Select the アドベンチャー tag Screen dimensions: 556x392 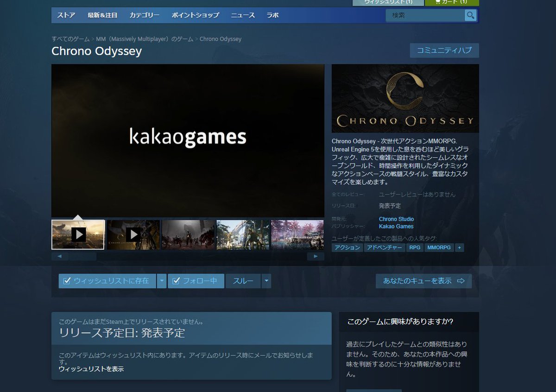(x=384, y=248)
